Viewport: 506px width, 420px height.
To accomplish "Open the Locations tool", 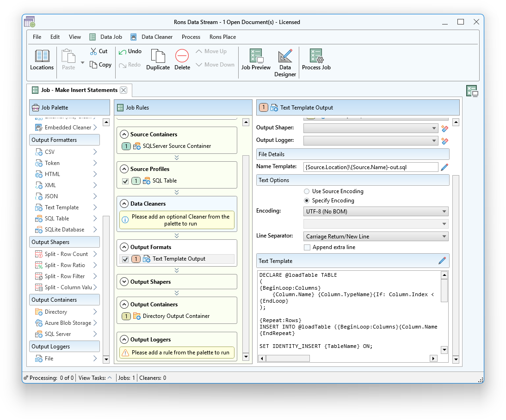I will [42, 60].
